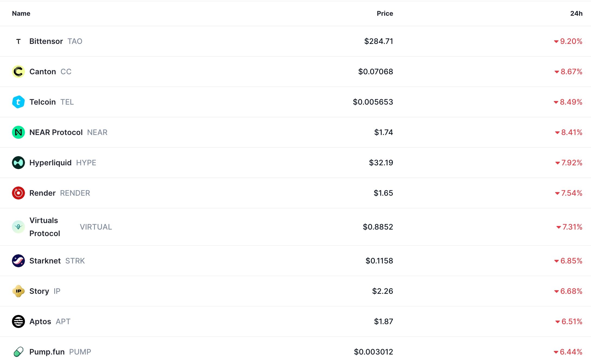The width and height of the screenshot is (591, 364).
Task: Select the Canton coin icon
Action: [18, 72]
